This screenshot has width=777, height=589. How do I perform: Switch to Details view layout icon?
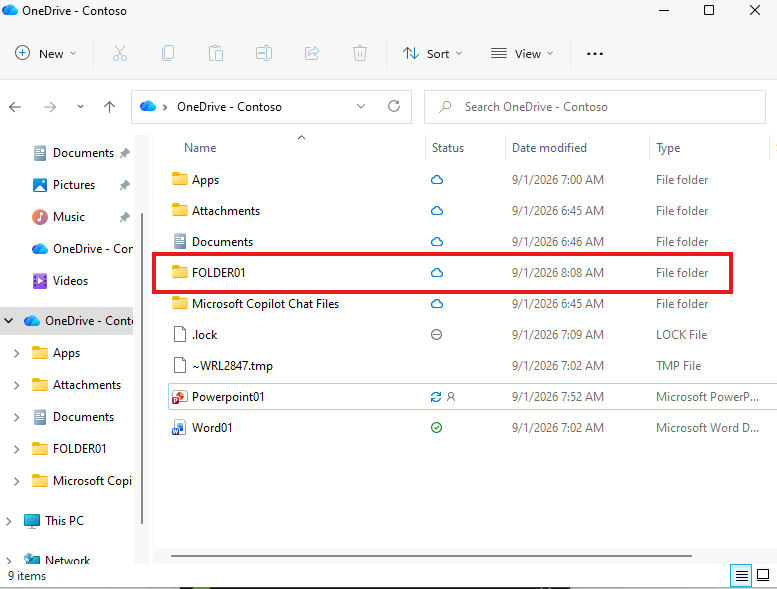741,575
